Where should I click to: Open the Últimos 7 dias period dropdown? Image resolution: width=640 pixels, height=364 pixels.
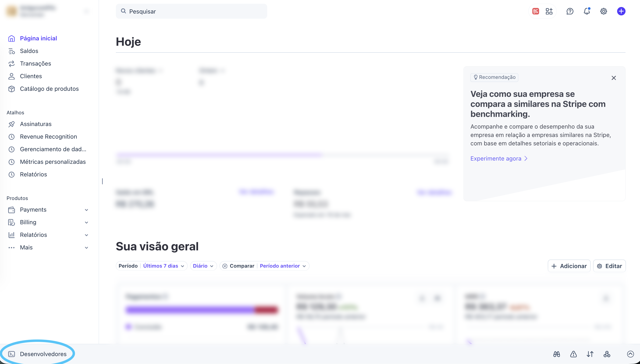pyautogui.click(x=164, y=266)
